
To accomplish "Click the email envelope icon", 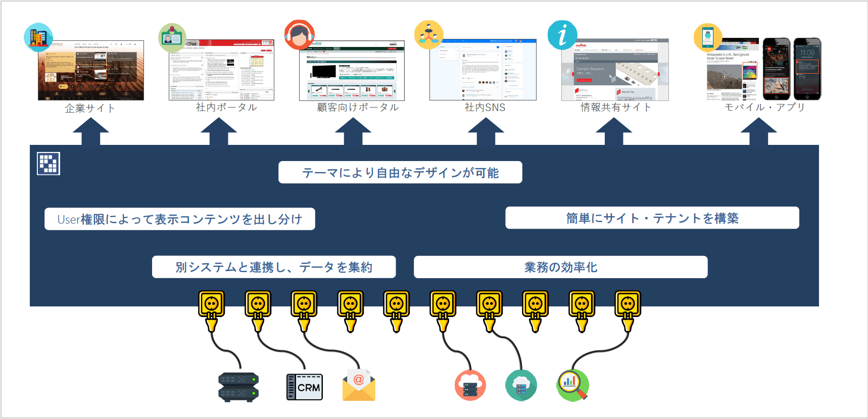I will 359,385.
